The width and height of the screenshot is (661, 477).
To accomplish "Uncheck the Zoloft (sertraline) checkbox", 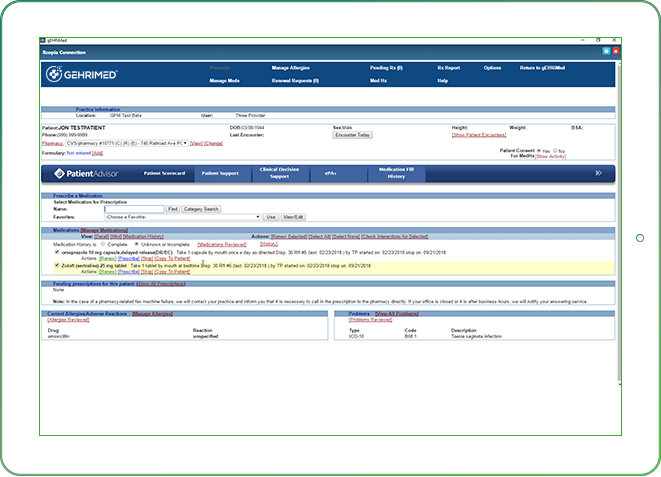I will pyautogui.click(x=57, y=265).
